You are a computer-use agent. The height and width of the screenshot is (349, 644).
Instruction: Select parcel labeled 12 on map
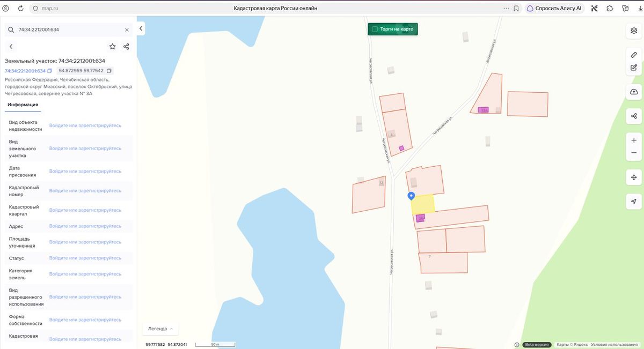click(x=369, y=194)
